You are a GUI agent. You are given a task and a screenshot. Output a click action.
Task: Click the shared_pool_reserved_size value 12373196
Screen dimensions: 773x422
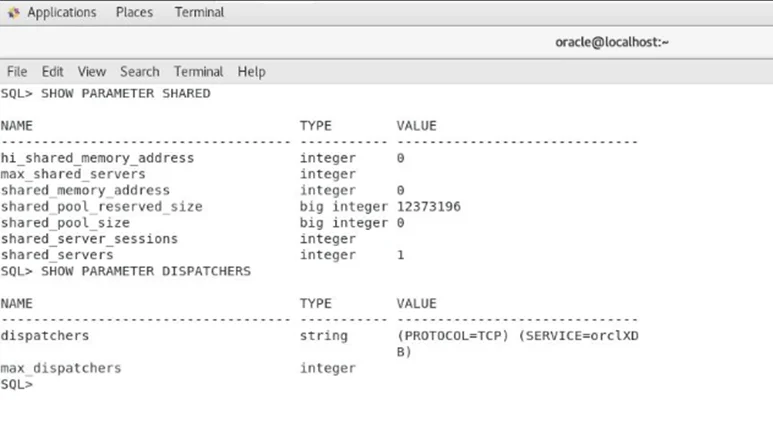click(428, 207)
